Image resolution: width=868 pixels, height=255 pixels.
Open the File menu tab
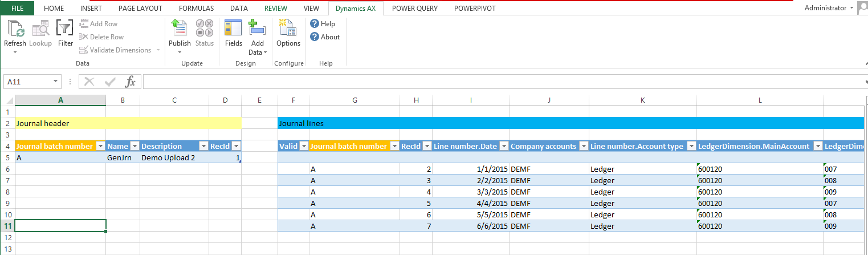point(18,9)
